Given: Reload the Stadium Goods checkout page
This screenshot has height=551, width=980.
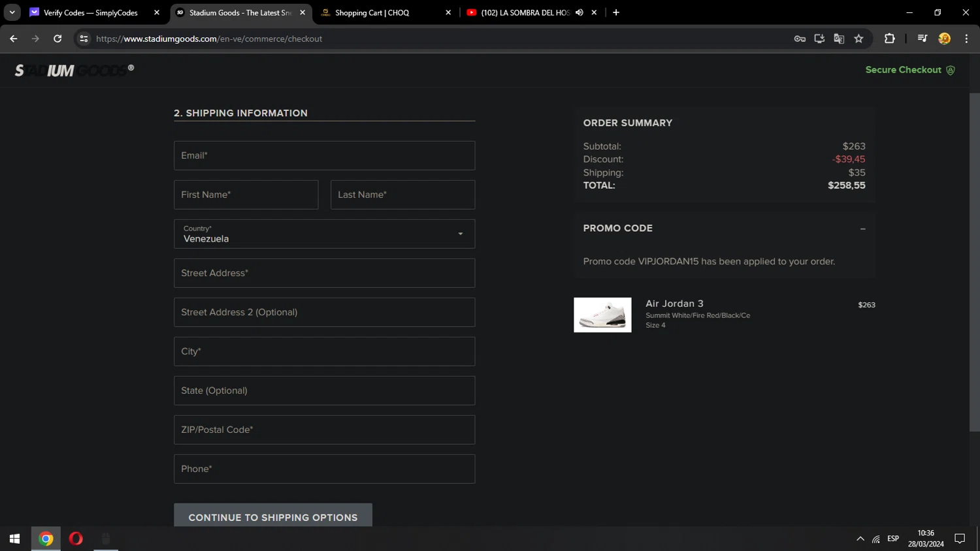Looking at the screenshot, I should coord(57,39).
